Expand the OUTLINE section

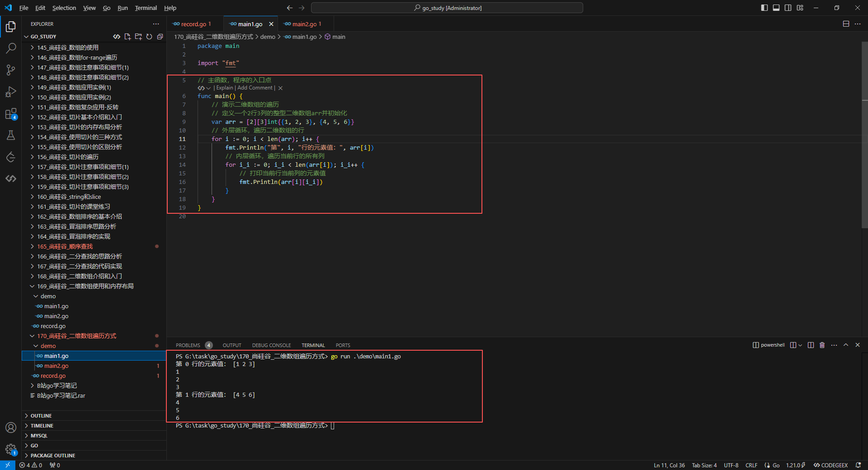[x=94, y=416]
